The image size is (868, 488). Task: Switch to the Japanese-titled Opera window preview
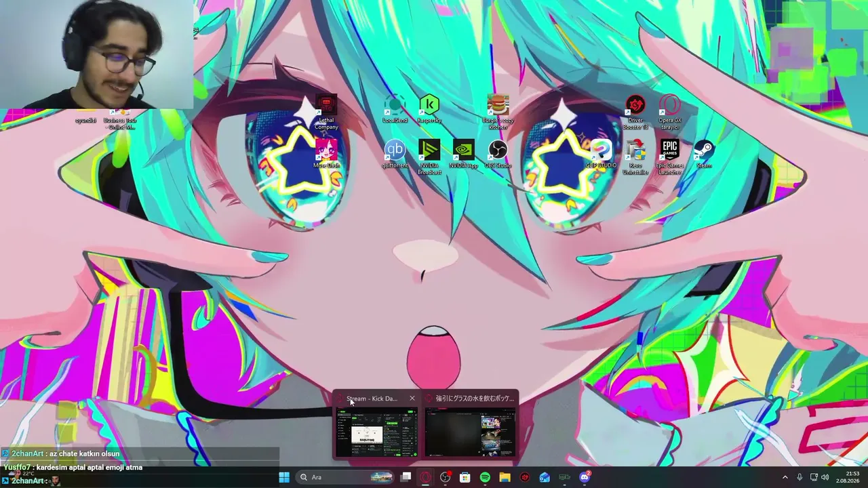471,432
